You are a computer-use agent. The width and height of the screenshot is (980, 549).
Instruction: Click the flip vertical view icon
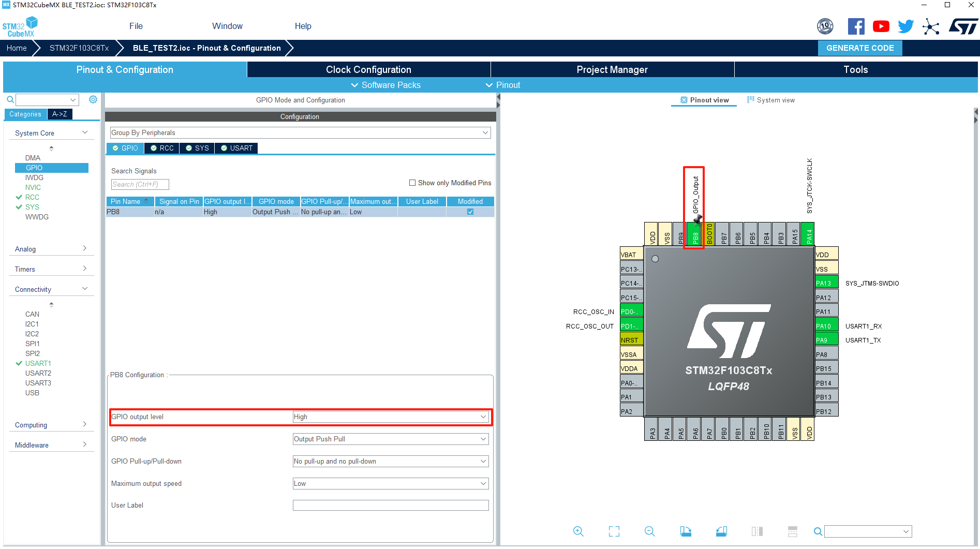click(793, 531)
